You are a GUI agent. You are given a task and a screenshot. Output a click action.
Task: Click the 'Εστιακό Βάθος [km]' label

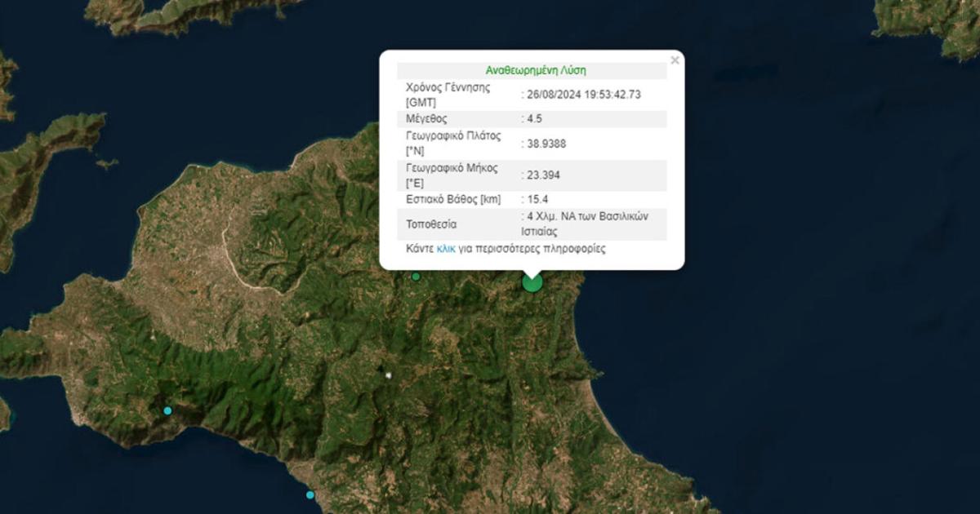pyautogui.click(x=452, y=199)
